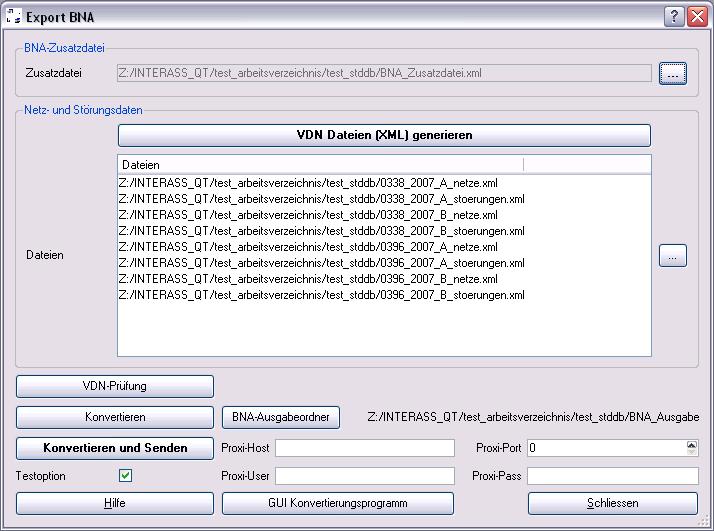Open the browse button beside Dateien list
Viewport: 714px width, 531px height.
point(673,256)
